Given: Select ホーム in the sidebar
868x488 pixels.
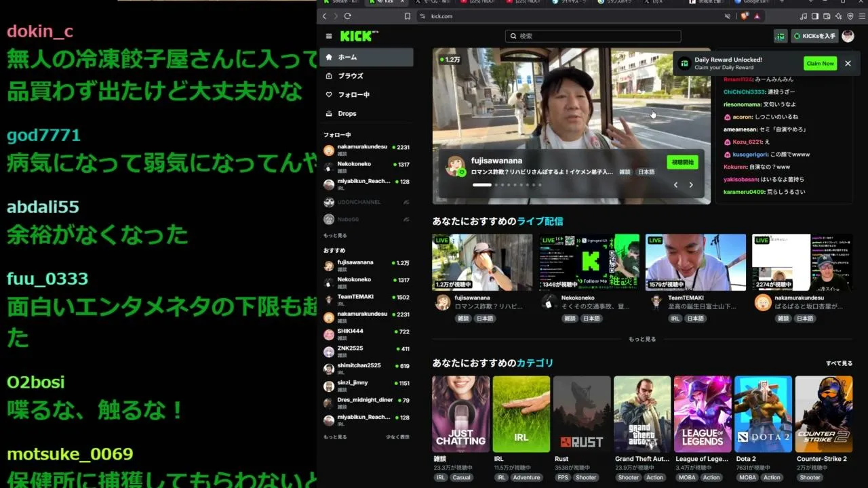Looking at the screenshot, I should click(x=366, y=57).
